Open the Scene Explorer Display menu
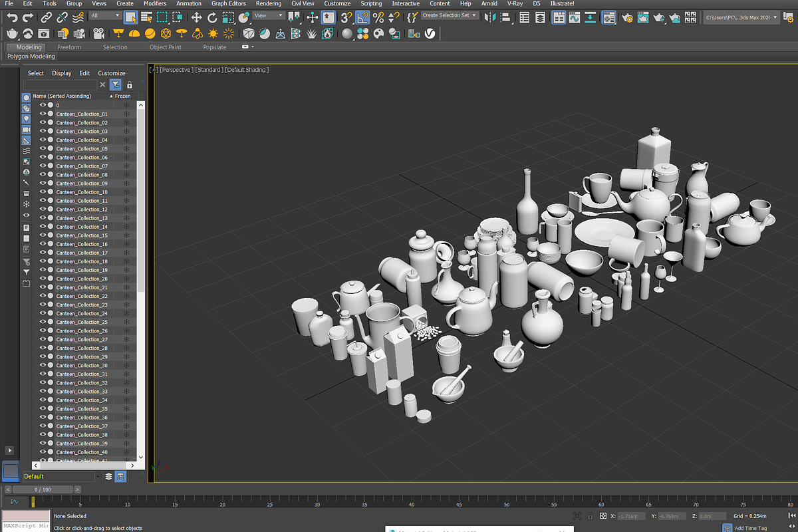 (62, 73)
